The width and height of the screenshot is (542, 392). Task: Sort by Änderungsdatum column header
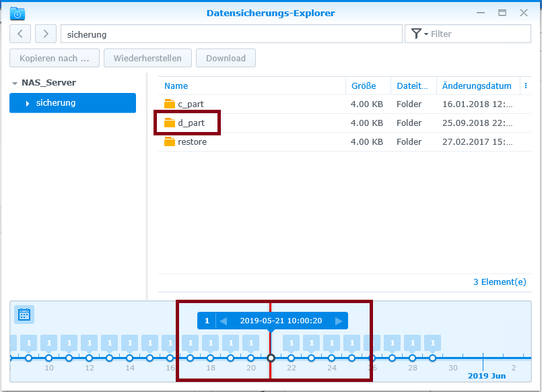tap(477, 86)
